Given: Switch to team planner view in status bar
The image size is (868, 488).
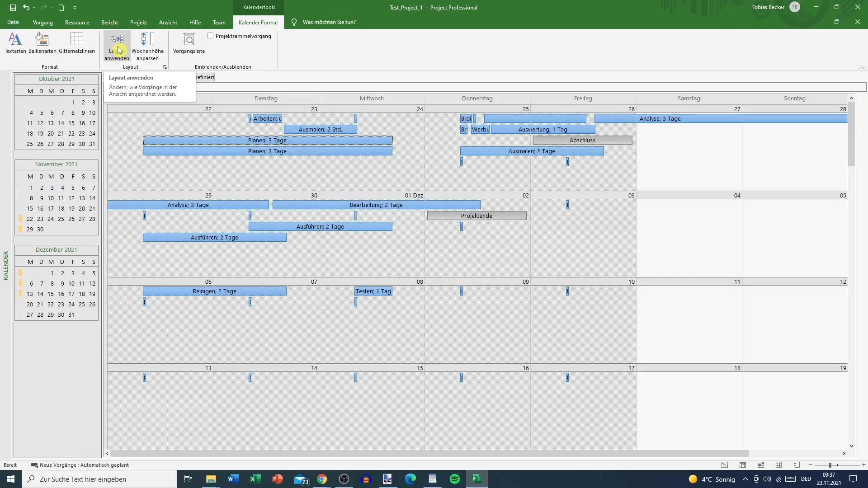Looking at the screenshot, I should click(x=761, y=465).
